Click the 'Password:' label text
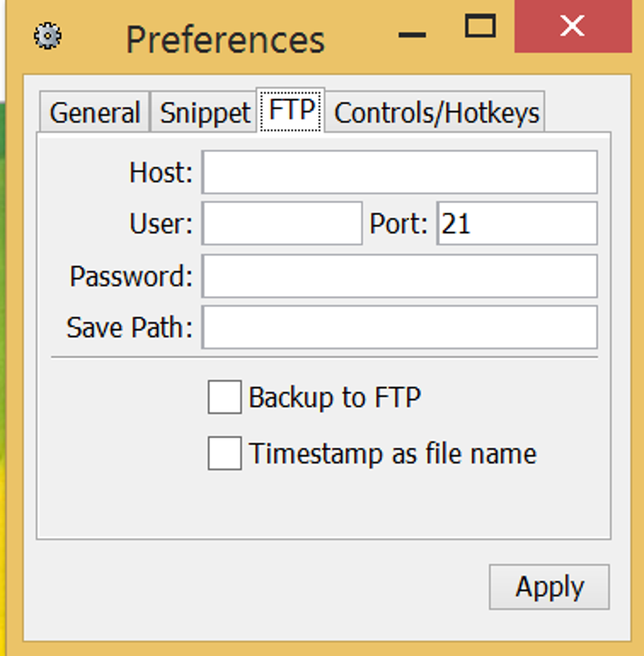Image resolution: width=644 pixels, height=656 pixels. (131, 277)
